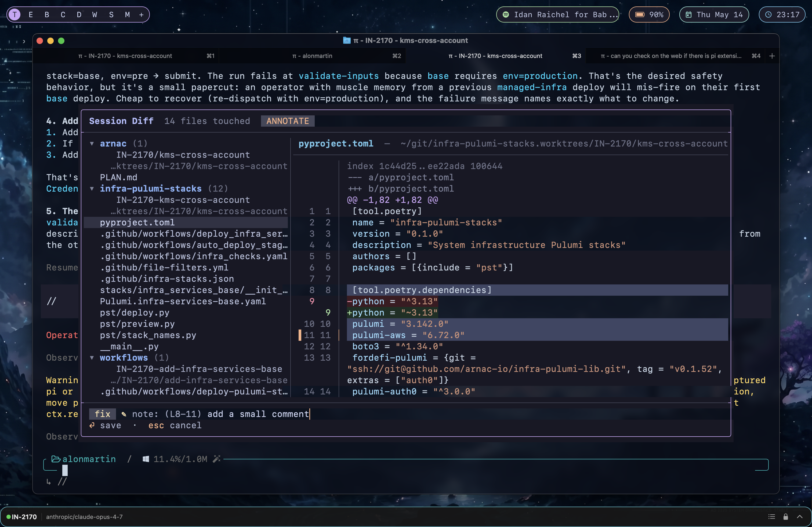Screen dimensions: 812x527
Task: Select Pulumi.infra-services-base.yaml file
Action: (x=183, y=301)
